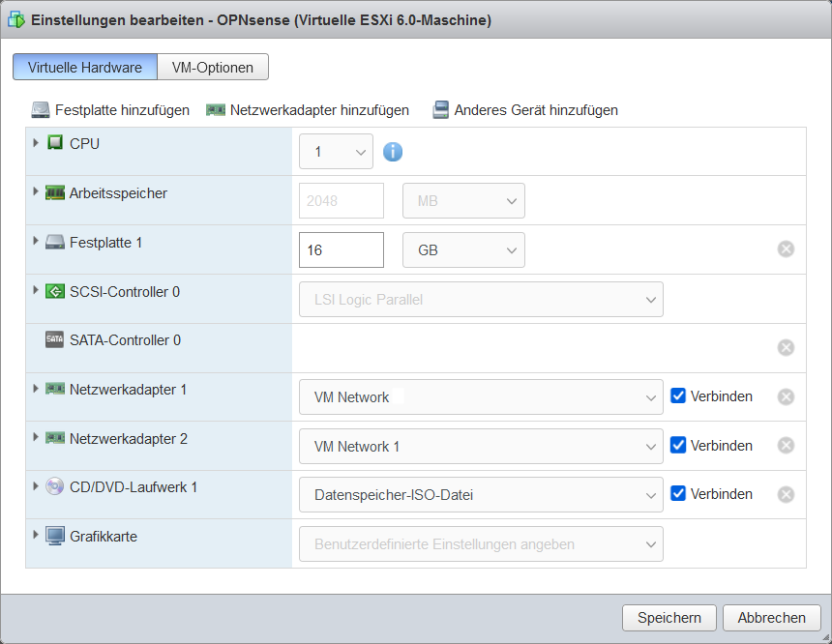Open the CPU count dropdown
Viewport: 832px width, 644px height.
click(336, 151)
